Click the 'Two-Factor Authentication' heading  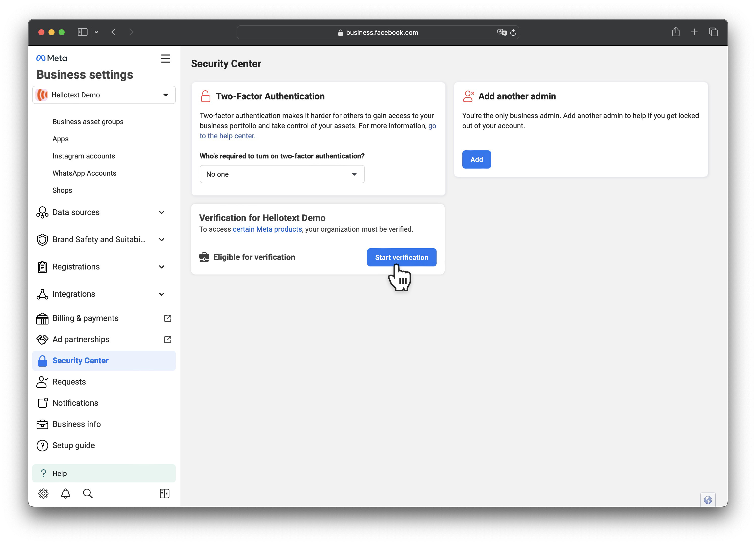pyautogui.click(x=270, y=96)
